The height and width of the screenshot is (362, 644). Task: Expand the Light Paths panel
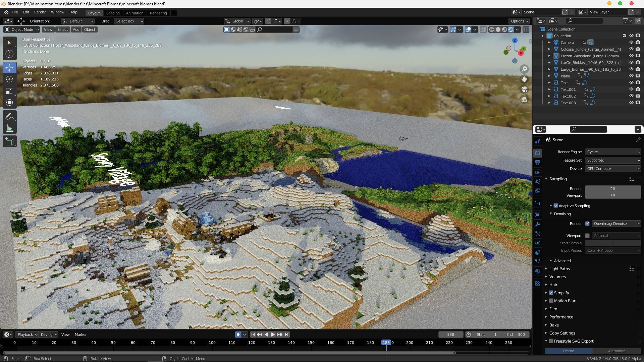[x=559, y=269]
